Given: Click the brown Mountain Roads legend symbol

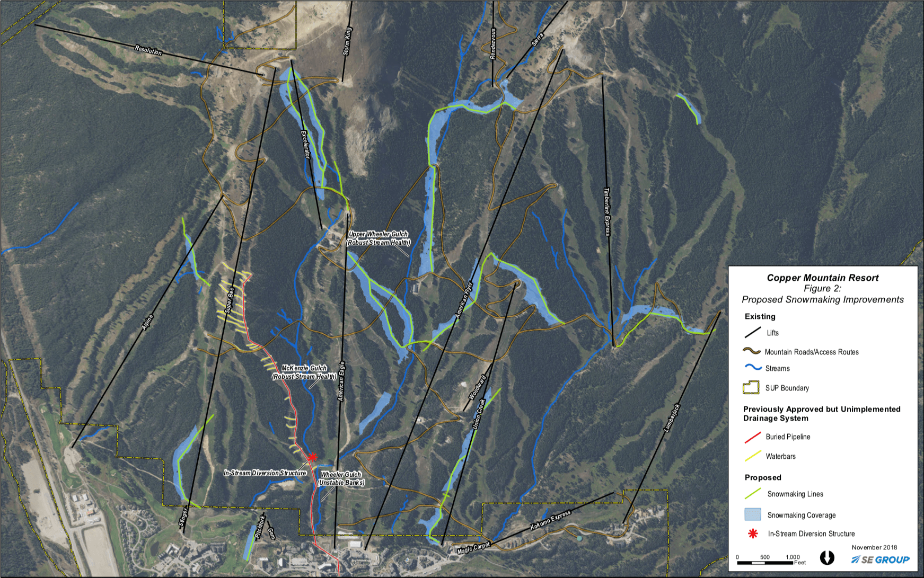Looking at the screenshot, I should click(x=752, y=351).
